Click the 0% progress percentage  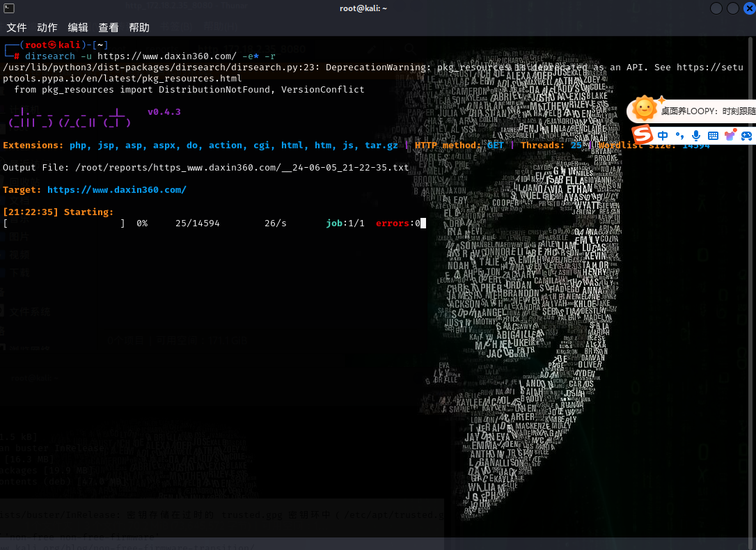(142, 223)
